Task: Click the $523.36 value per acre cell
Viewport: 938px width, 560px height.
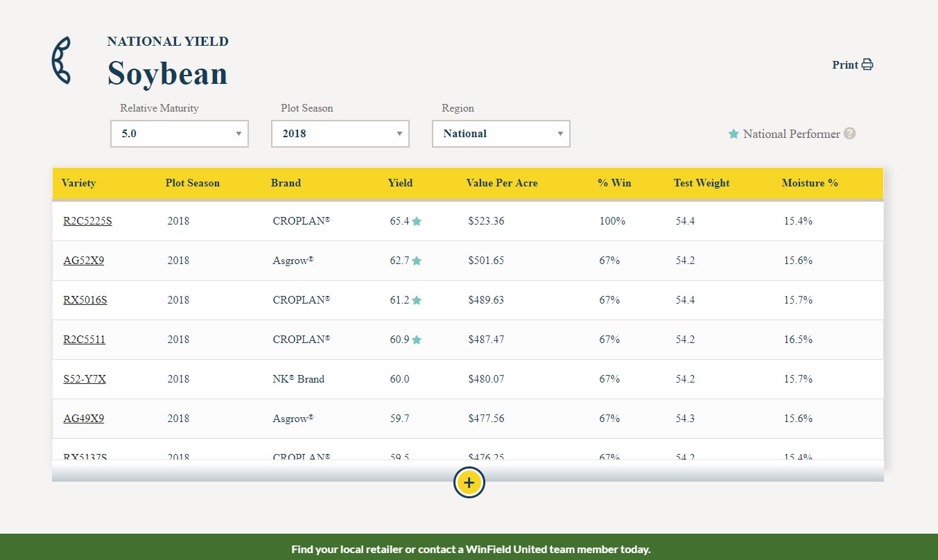Action: tap(486, 221)
